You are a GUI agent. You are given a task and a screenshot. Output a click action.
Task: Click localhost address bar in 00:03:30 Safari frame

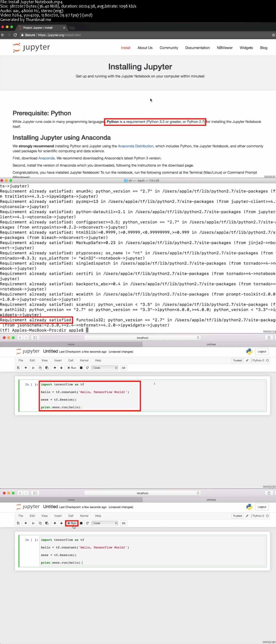pyautogui.click(x=143, y=338)
